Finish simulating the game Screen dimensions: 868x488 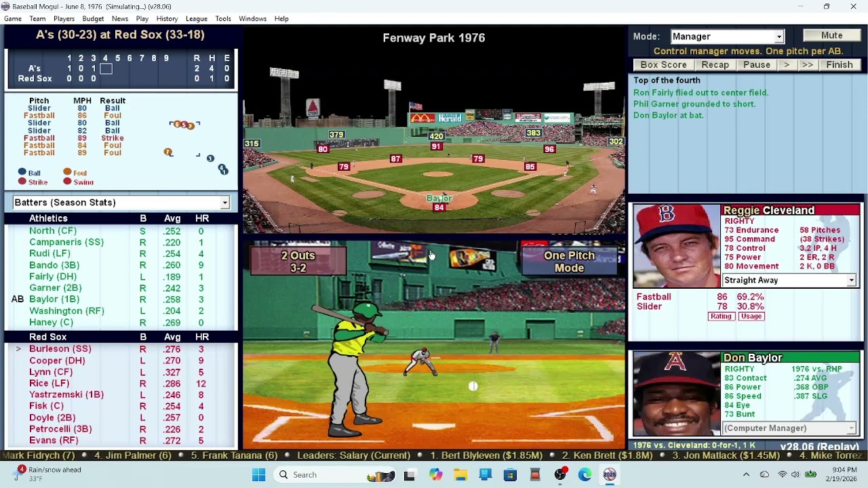point(840,65)
